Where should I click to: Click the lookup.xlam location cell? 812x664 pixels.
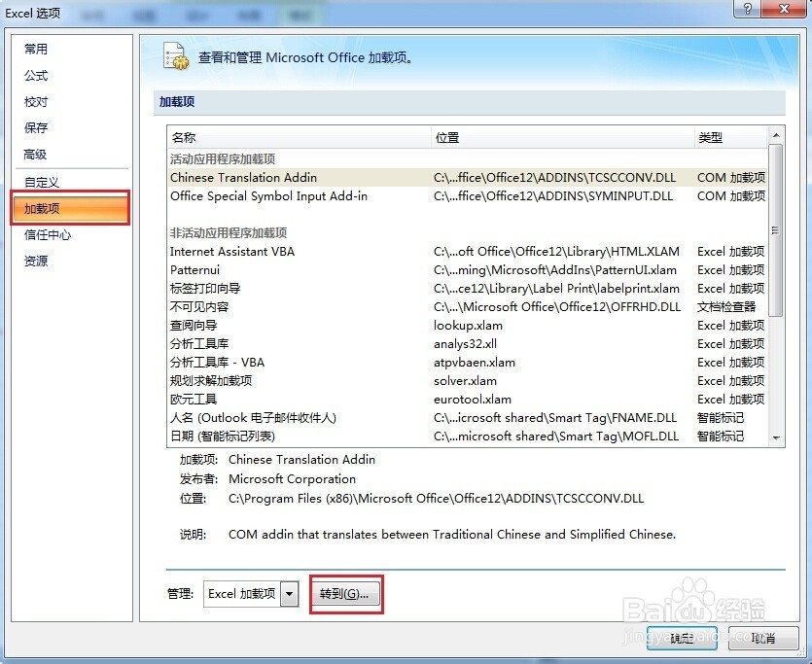point(468,326)
